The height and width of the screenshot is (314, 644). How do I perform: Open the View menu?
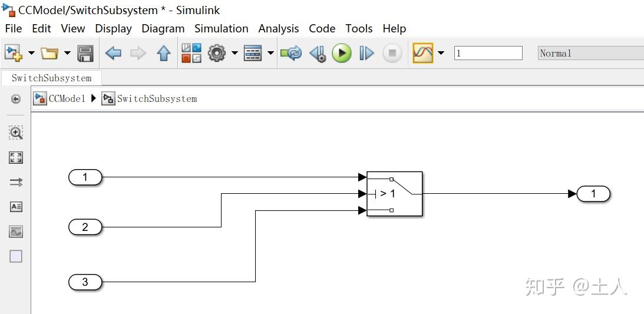point(72,29)
